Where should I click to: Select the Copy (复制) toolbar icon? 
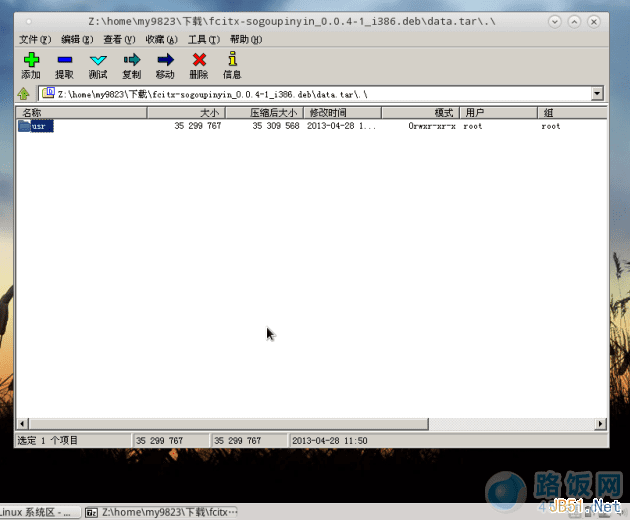132,60
